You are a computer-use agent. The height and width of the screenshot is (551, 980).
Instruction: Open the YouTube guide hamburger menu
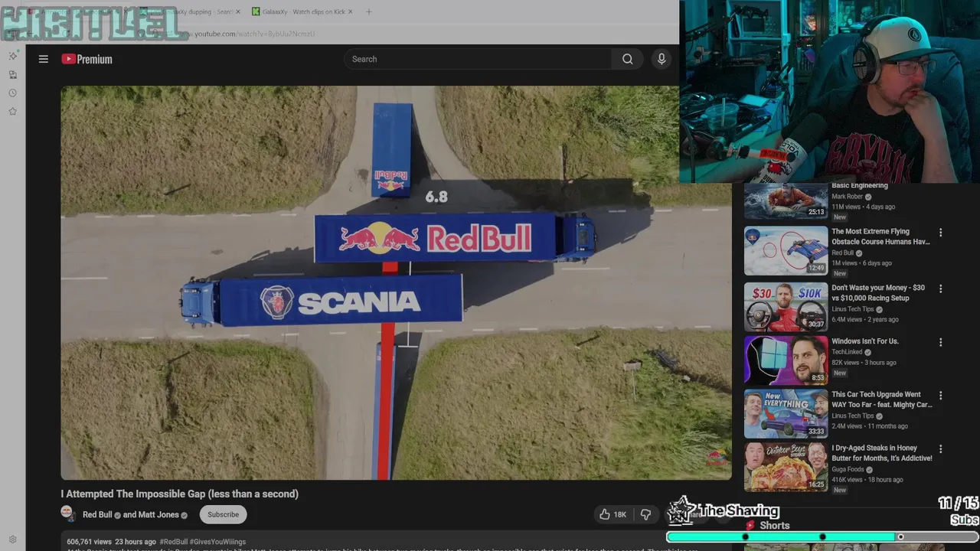tap(44, 59)
